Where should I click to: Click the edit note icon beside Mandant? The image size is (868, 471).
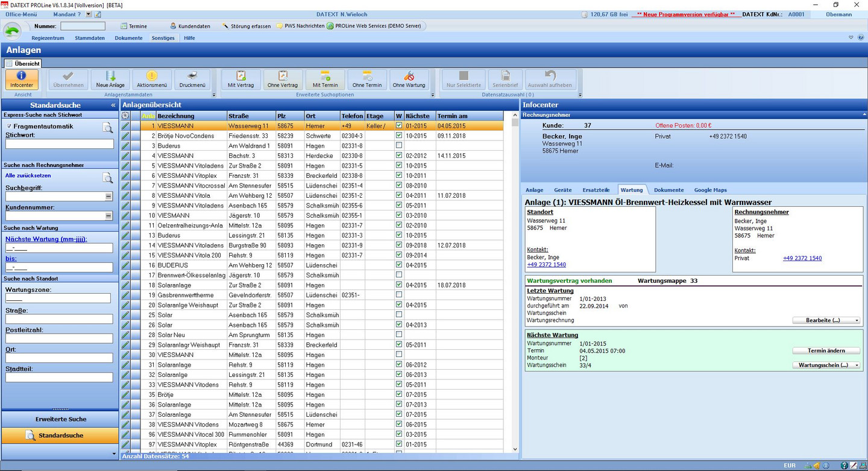point(98,14)
